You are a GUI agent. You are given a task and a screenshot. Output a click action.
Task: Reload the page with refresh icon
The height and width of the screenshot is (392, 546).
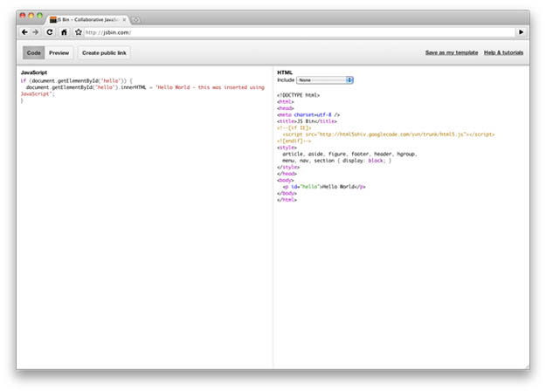[x=50, y=32]
